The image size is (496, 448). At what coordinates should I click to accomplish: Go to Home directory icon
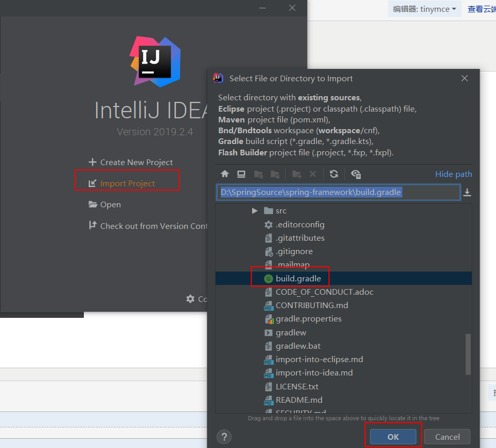click(225, 174)
